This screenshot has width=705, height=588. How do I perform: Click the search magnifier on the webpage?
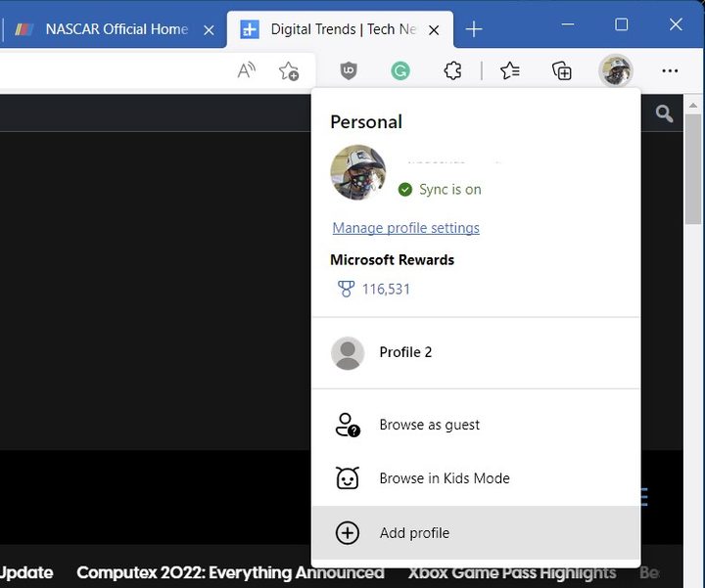pyautogui.click(x=664, y=113)
